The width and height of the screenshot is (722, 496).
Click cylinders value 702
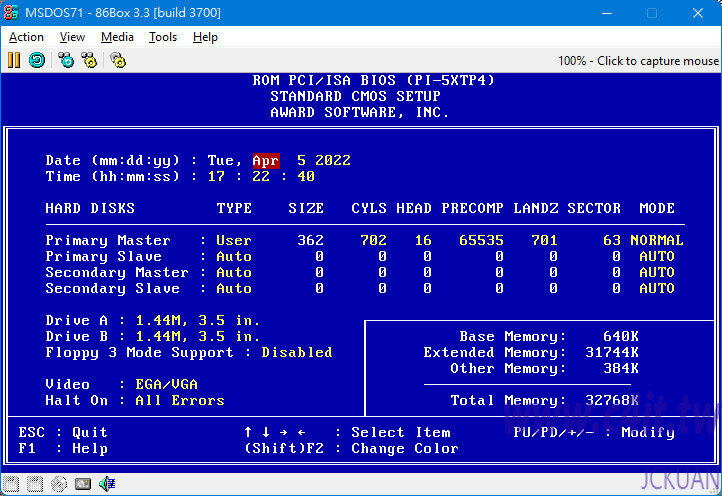click(x=373, y=240)
